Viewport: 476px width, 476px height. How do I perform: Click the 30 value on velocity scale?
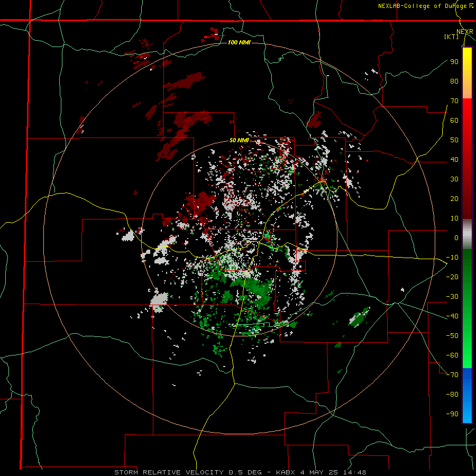click(x=454, y=179)
